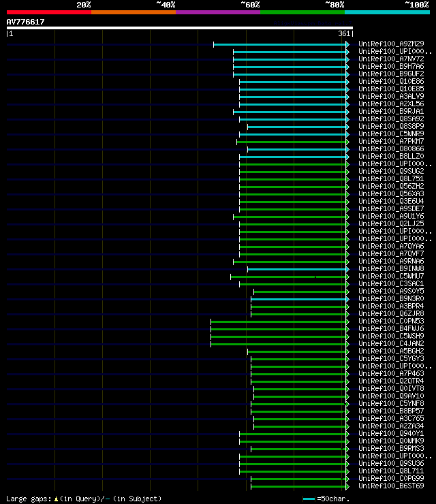Select the UniRef100_C5WSH9 label
Viewport: 436px width, 504px height.
[x=391, y=336]
